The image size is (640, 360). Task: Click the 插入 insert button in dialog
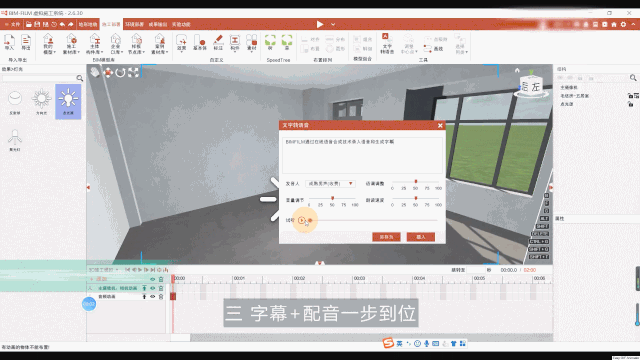tap(421, 237)
